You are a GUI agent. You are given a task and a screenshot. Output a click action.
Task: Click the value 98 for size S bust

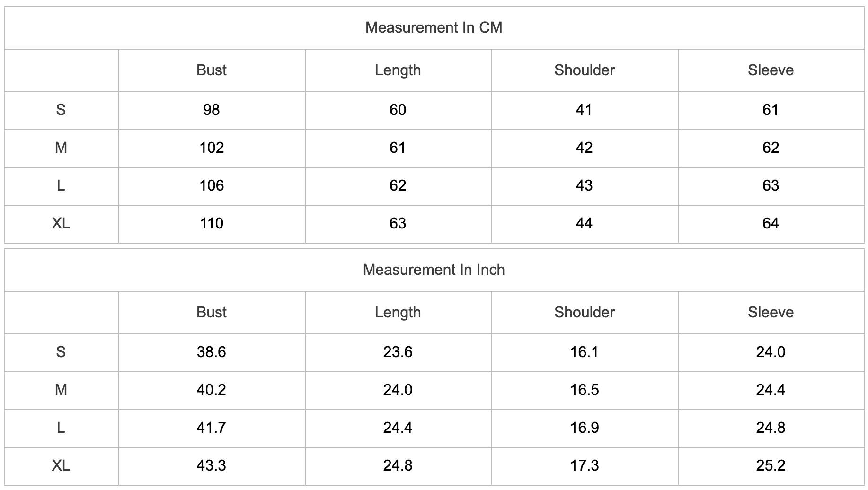coord(212,110)
